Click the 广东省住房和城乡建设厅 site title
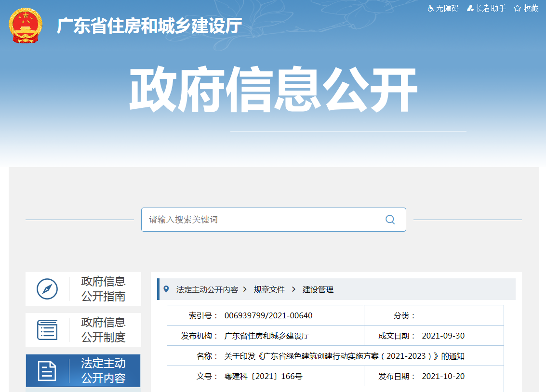 coord(149,26)
